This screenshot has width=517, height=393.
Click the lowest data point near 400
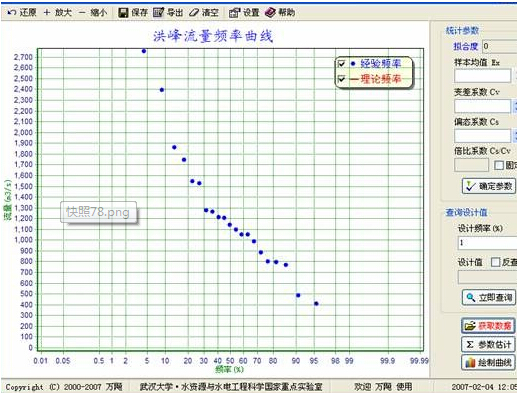click(316, 304)
